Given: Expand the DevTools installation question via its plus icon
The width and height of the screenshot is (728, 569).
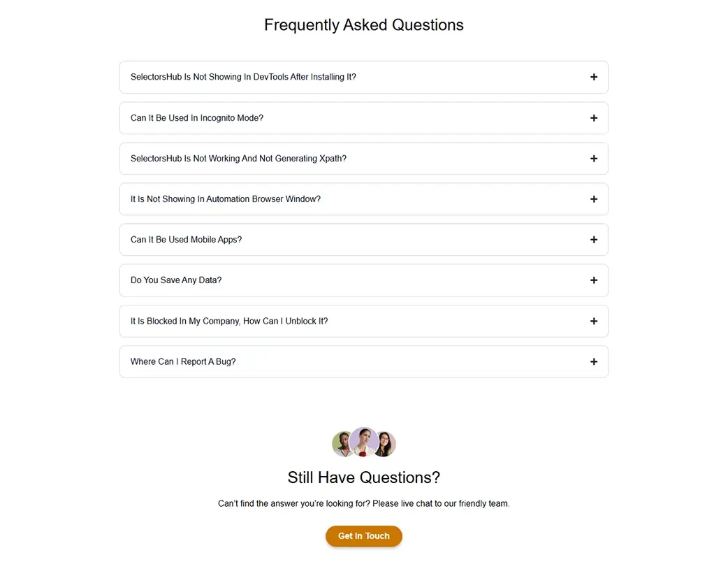Looking at the screenshot, I should (x=594, y=77).
